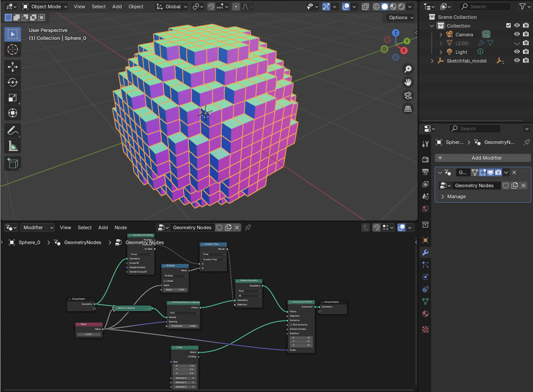Select the Cursor tool in the viewport toolbar

pos(13,49)
